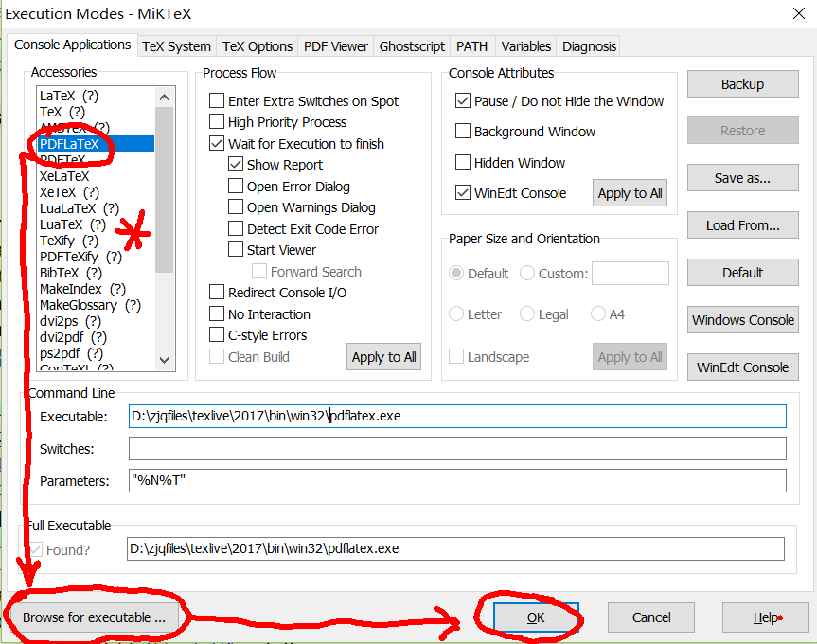Viewport: 817px width, 644px height.
Task: Select LuaTeX accessory entry
Action: click(96, 224)
